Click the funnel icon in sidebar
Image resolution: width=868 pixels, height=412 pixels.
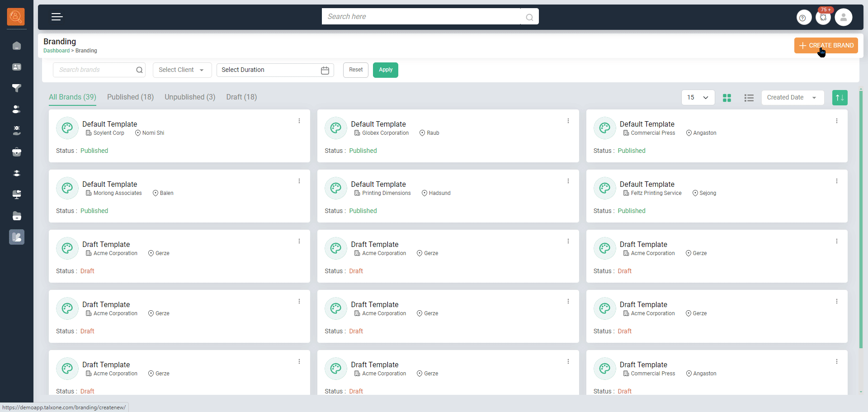17,88
